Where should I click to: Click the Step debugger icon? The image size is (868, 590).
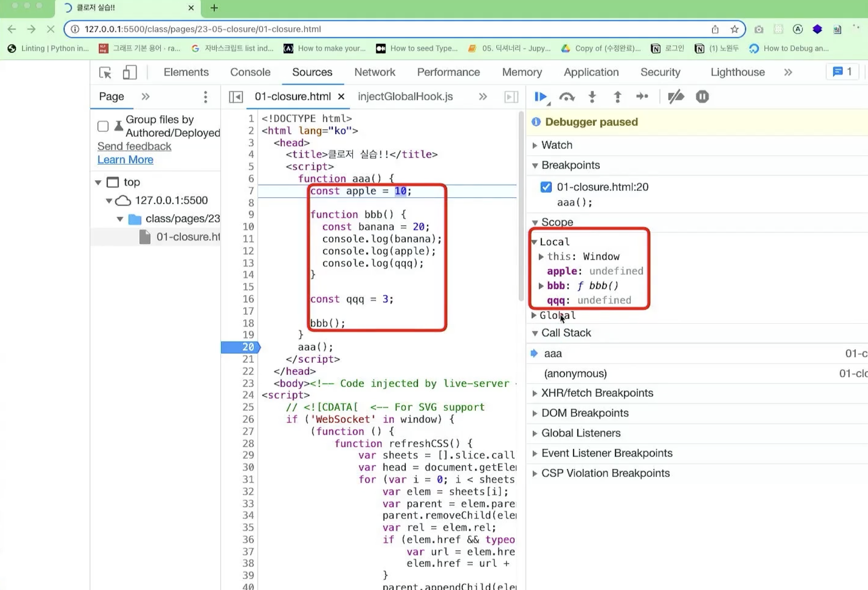coord(642,97)
